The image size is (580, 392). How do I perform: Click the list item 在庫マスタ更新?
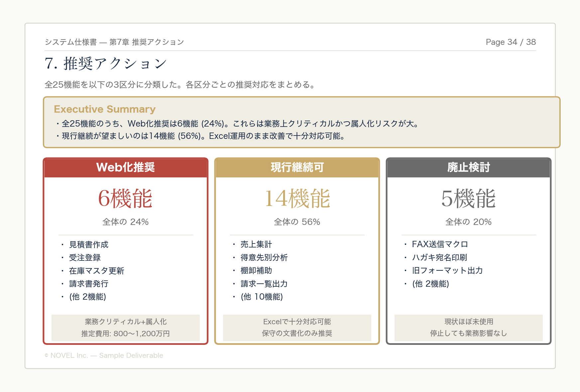click(x=97, y=271)
